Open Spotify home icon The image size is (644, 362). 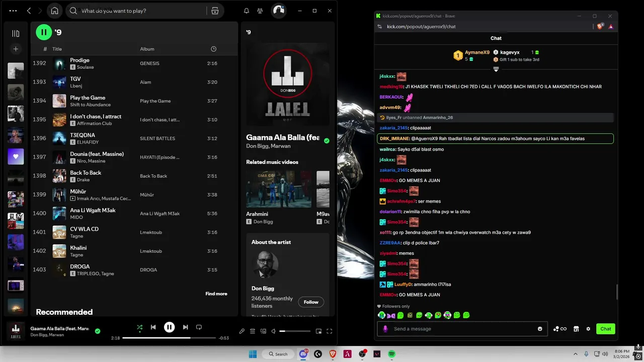click(54, 11)
